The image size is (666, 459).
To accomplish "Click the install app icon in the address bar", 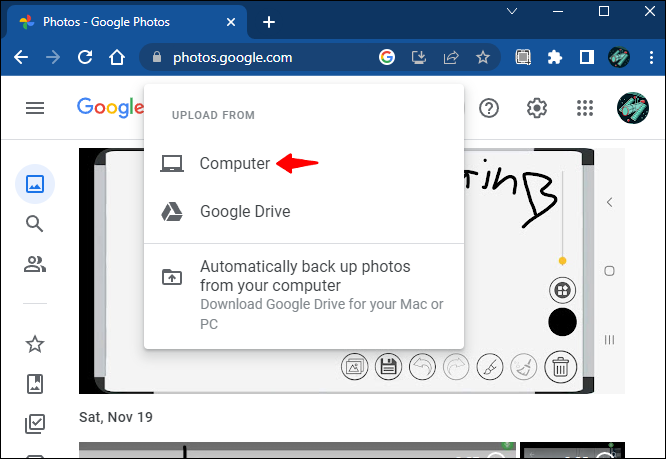I will point(419,57).
